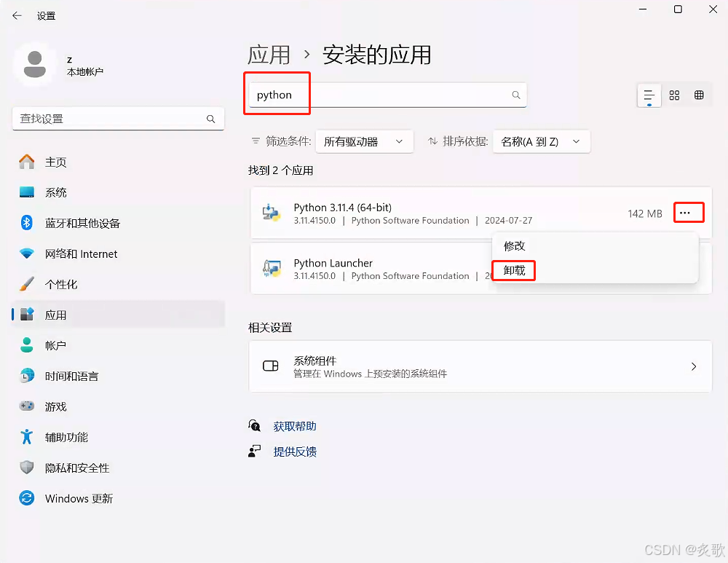Open 个性化 in the sidebar
Screen dimensions: 728x563
point(119,284)
